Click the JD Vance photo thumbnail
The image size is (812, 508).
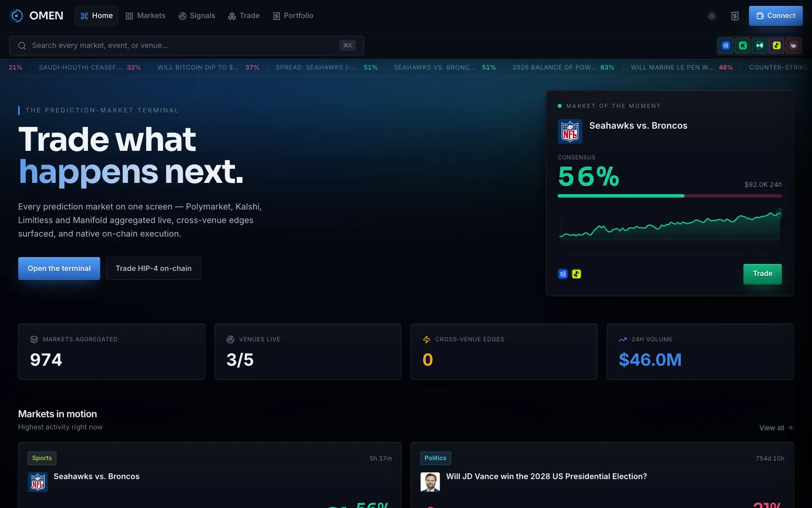click(430, 482)
